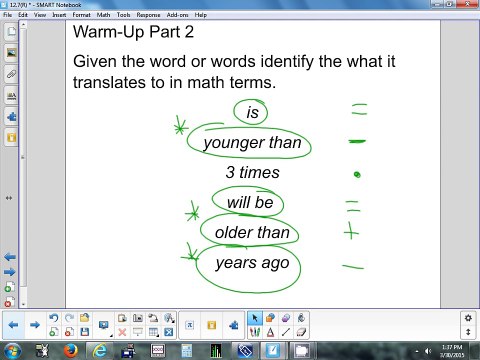
Task: Launch Firefox from the taskbar
Action: [71, 351]
